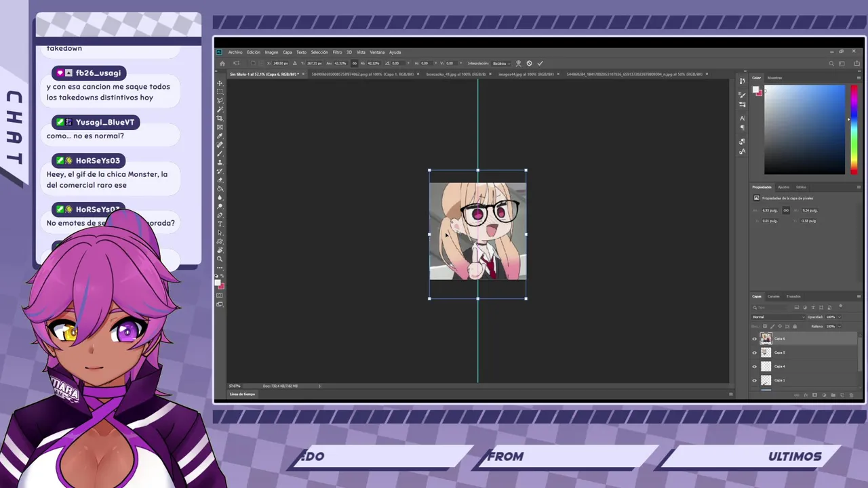The width and height of the screenshot is (868, 488).
Task: Hide the Capa 4 layer
Action: click(x=755, y=367)
